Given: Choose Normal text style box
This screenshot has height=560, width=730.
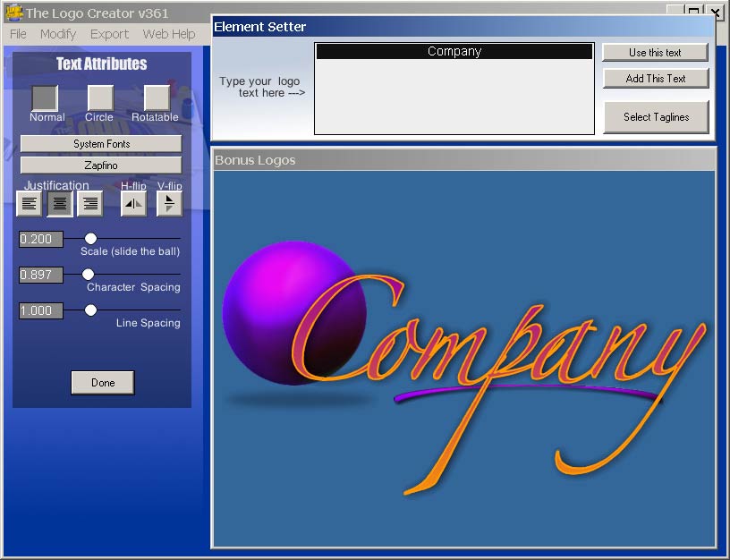Looking at the screenshot, I should click(45, 98).
